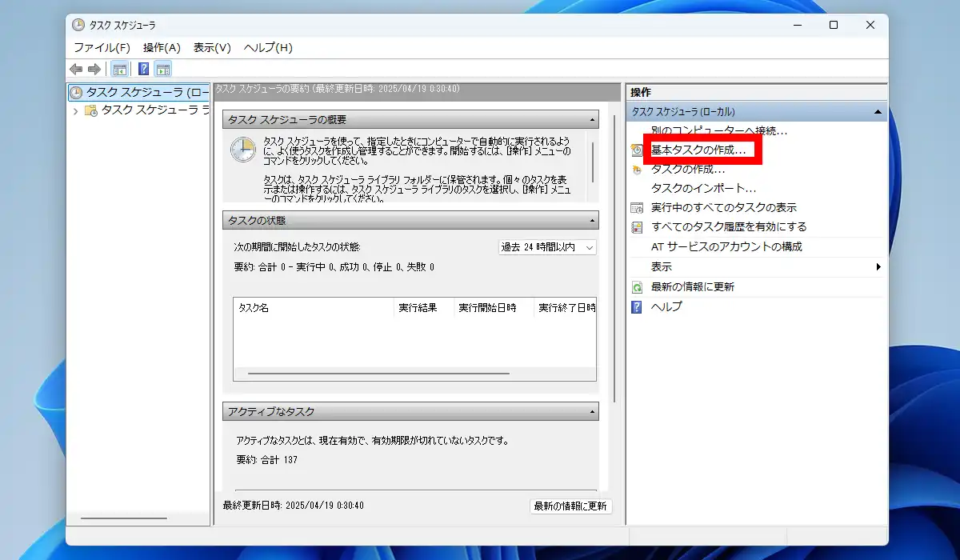Minimize the Task Scheduler window

[x=797, y=25]
